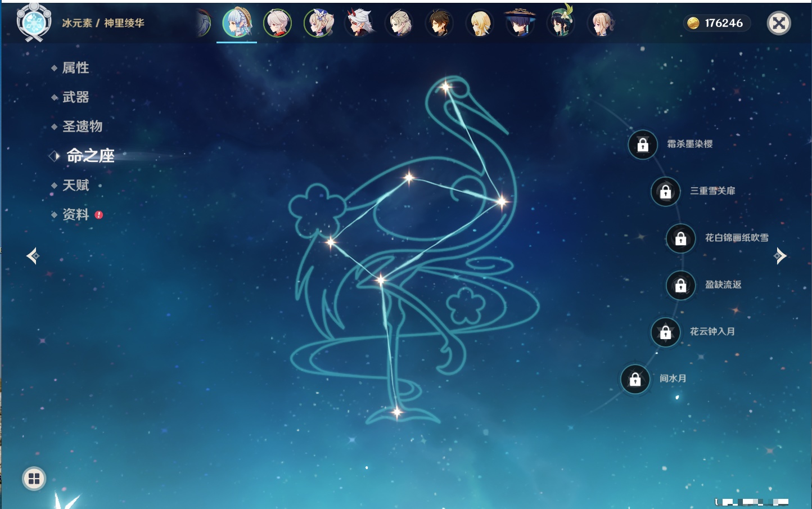Open locked constellation 花白锦画纸吹雪
This screenshot has height=509, width=812.
[681, 238]
